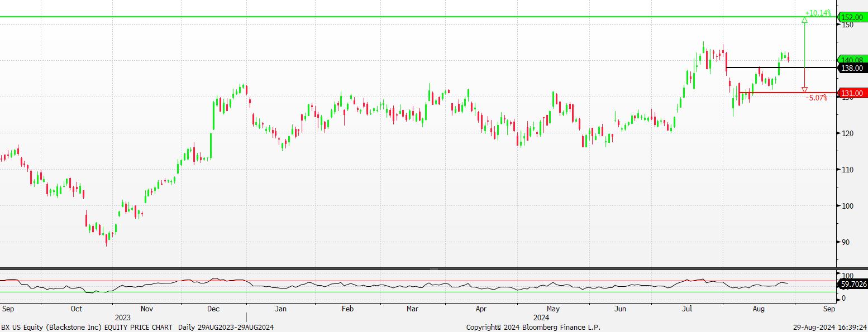868x332 pixels.
Task: Select the green 152.00 price tag
Action: 852,17
